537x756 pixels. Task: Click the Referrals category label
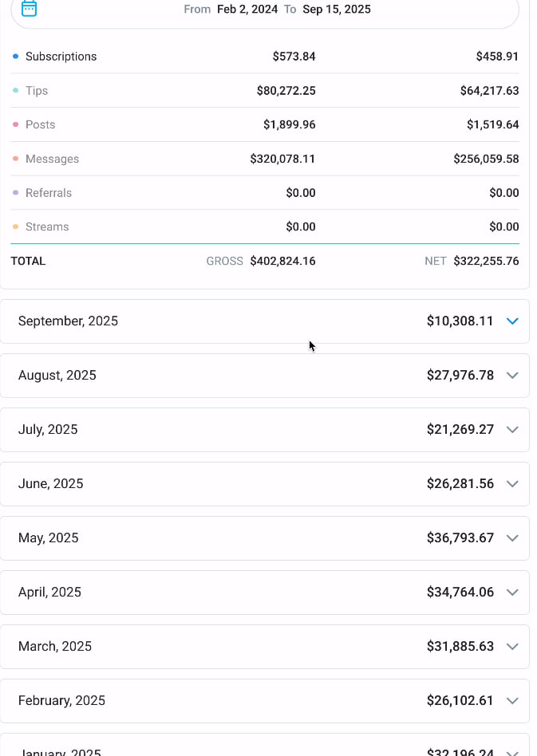click(x=48, y=193)
